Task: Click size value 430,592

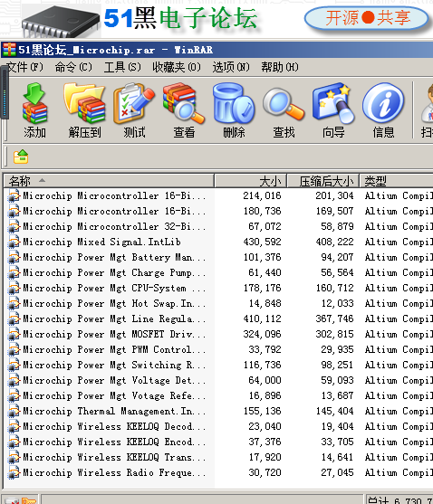Action: [x=262, y=242]
